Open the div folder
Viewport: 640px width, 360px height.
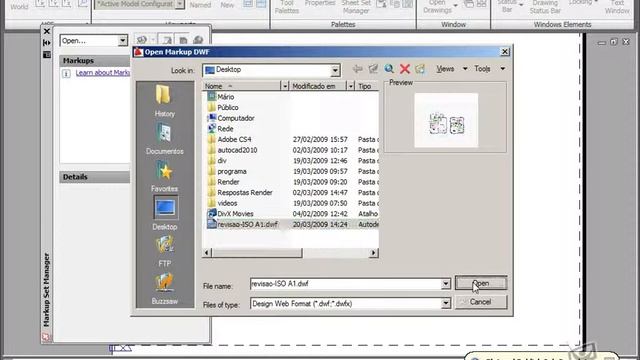(217, 161)
